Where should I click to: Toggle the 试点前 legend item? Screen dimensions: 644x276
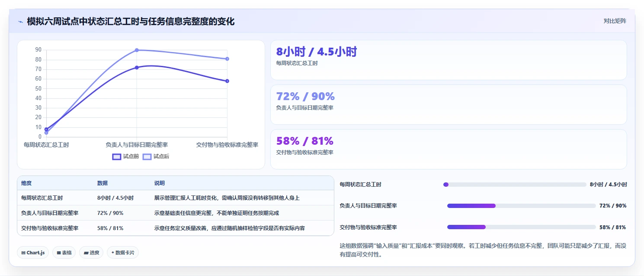tap(125, 156)
